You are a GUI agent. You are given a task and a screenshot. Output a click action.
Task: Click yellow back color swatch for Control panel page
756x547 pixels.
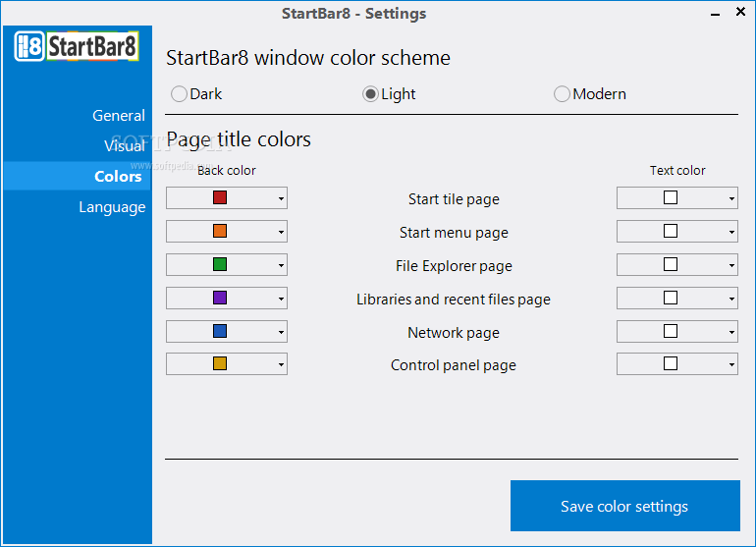[x=220, y=363]
